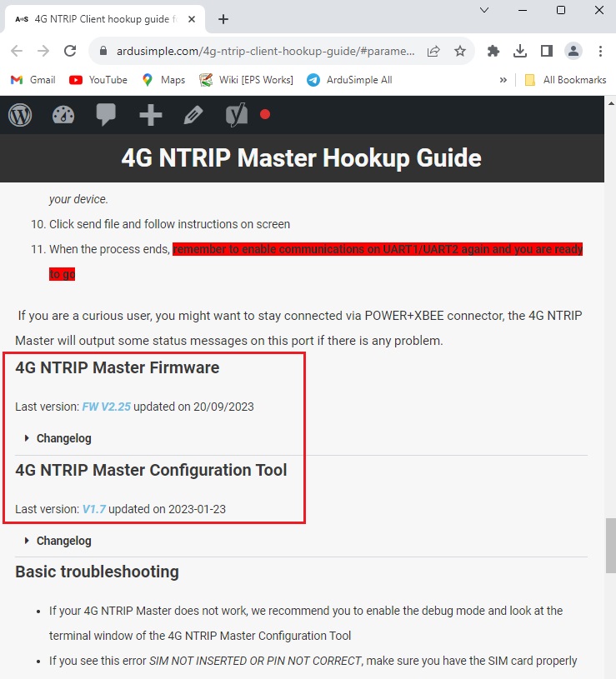Open the Chrome extensions puzzle icon
The image size is (616, 679).
(493, 51)
